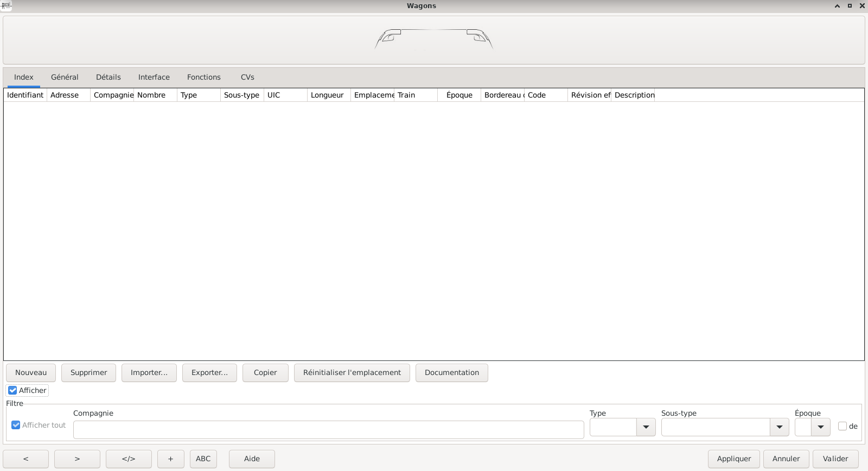Image resolution: width=868 pixels, height=471 pixels.
Task: Click the '+' add button
Action: 170,459
